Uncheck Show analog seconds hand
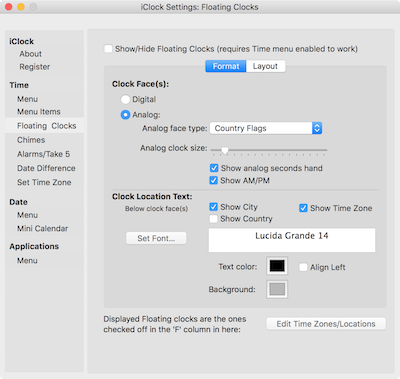 pos(214,168)
